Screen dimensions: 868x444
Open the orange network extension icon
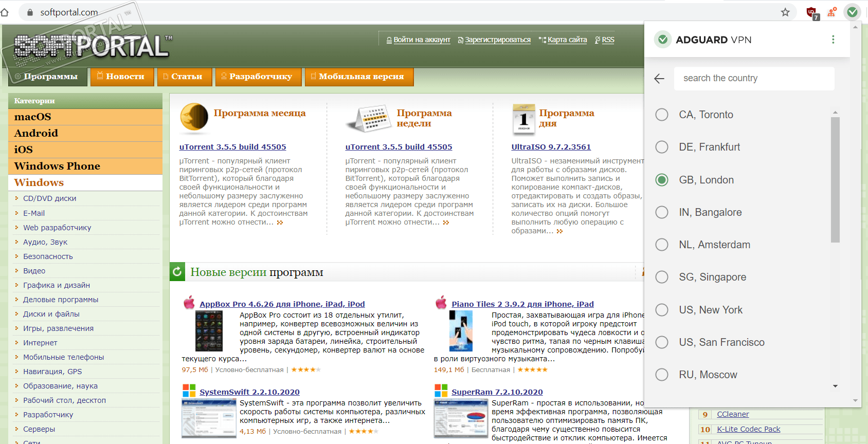[831, 12]
